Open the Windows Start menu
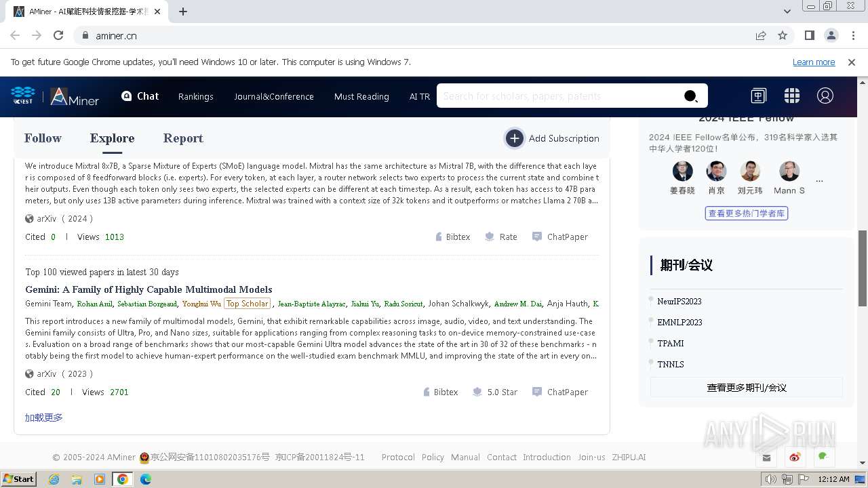The width and height of the screenshot is (868, 488). pos(18,479)
